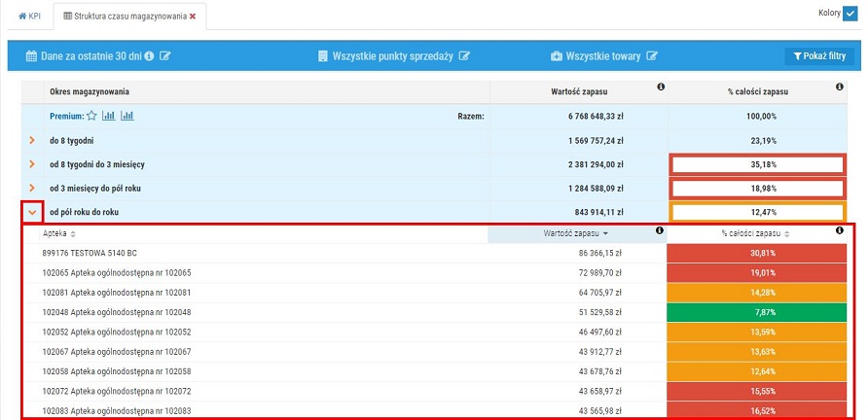868x420 pixels.
Task: Open the second Premium chart icon
Action: pos(127,116)
